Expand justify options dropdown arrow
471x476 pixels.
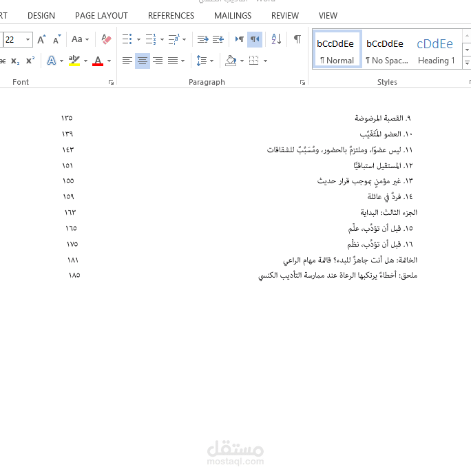[x=182, y=61]
